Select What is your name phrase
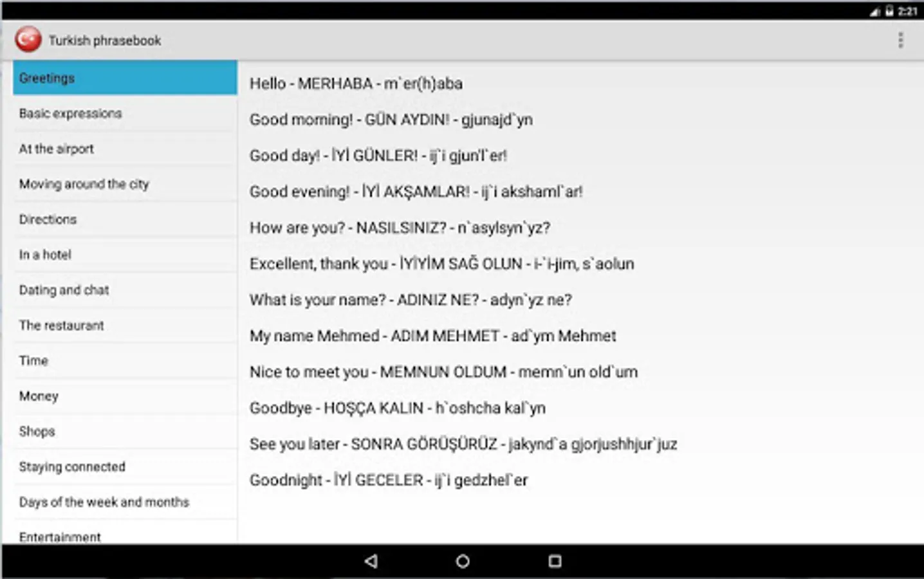The width and height of the screenshot is (924, 579). click(x=411, y=300)
